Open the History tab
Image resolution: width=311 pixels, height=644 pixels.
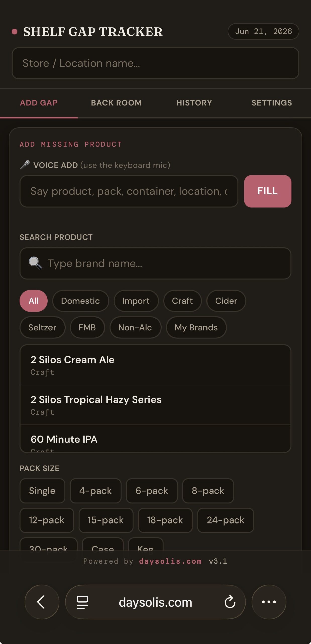click(x=194, y=103)
